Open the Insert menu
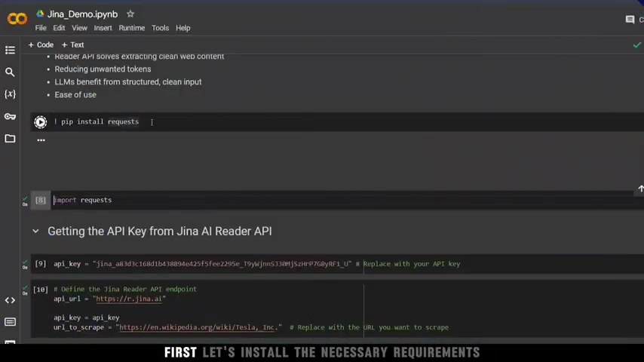The width and height of the screenshot is (644, 362). tap(103, 28)
